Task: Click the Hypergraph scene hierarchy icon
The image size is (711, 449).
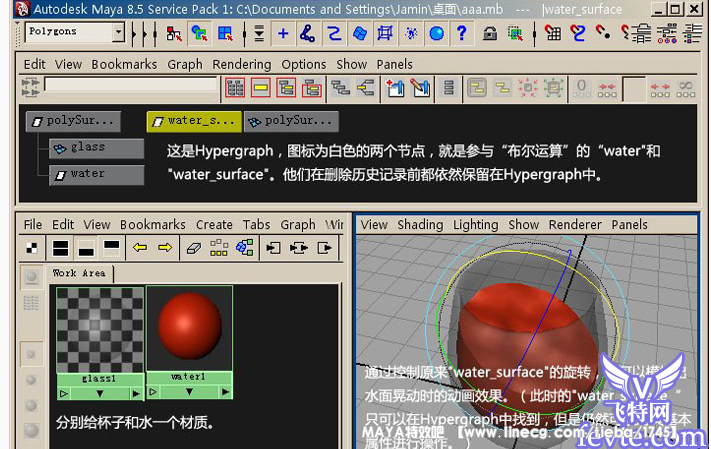Action: 286,88
